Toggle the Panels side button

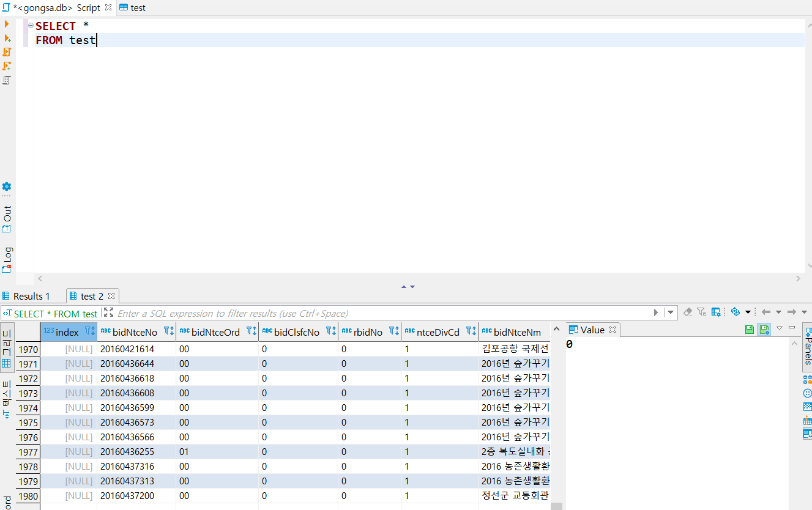(x=808, y=347)
